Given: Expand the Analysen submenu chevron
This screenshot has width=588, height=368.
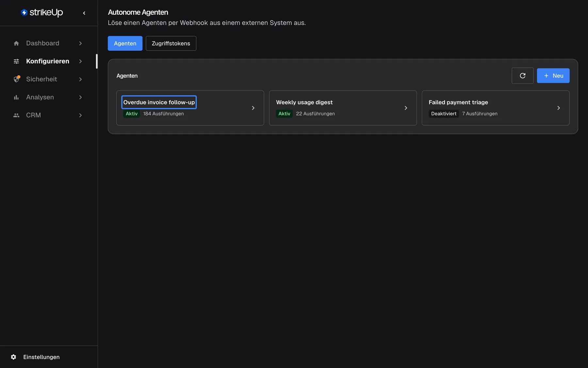Looking at the screenshot, I should tap(80, 97).
